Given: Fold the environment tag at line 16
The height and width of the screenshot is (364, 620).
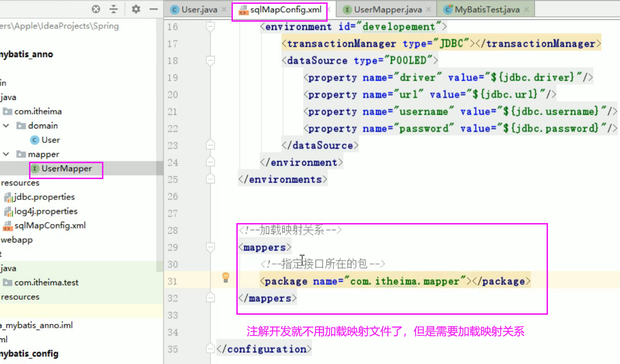Looking at the screenshot, I should pos(210,27).
